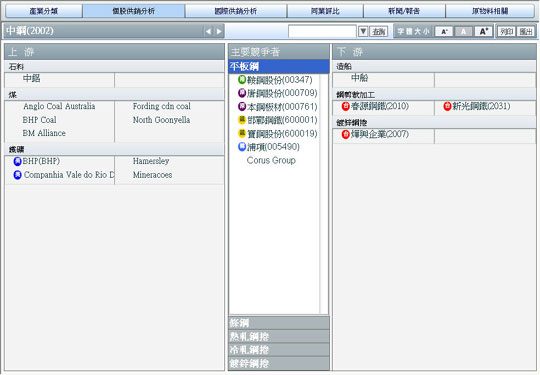
Task: Expand the 鍍鋅鋼捲 competitor section at bottom
Action: click(x=279, y=363)
